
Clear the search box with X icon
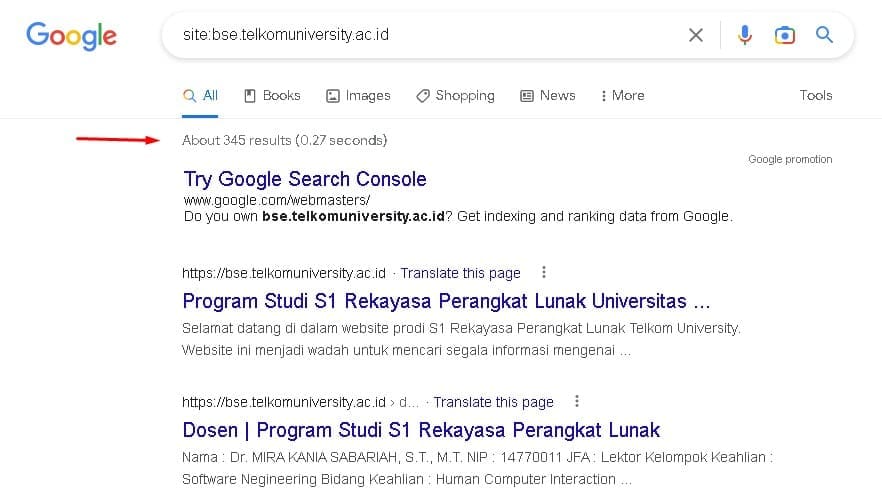(x=696, y=35)
